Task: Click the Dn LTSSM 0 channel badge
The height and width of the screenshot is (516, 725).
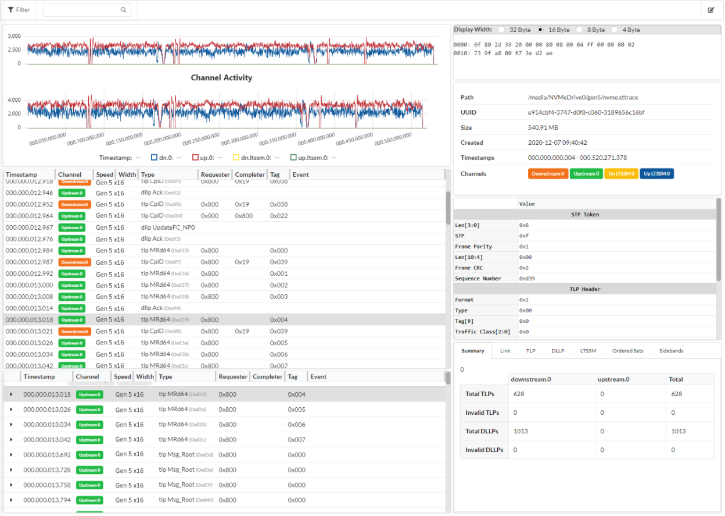Action: [x=621, y=174]
